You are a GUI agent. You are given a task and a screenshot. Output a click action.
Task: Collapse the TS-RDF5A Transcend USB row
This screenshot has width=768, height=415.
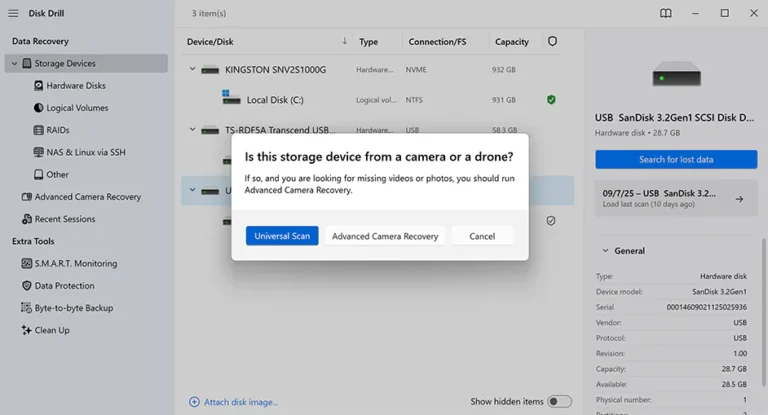(192, 130)
